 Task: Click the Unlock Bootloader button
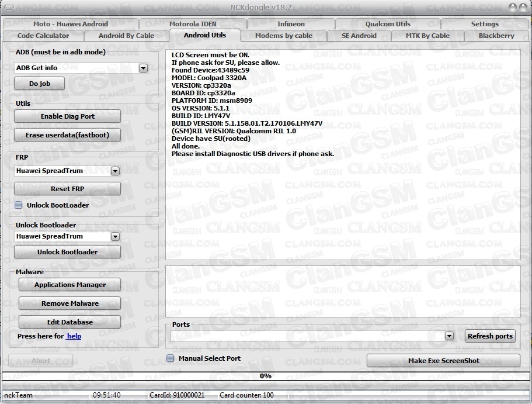pos(68,252)
